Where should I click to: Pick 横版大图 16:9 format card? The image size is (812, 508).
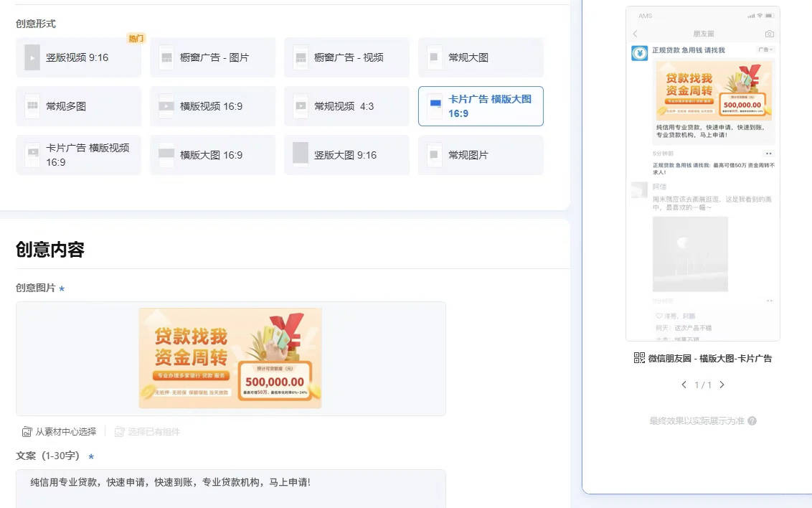pyautogui.click(x=212, y=155)
